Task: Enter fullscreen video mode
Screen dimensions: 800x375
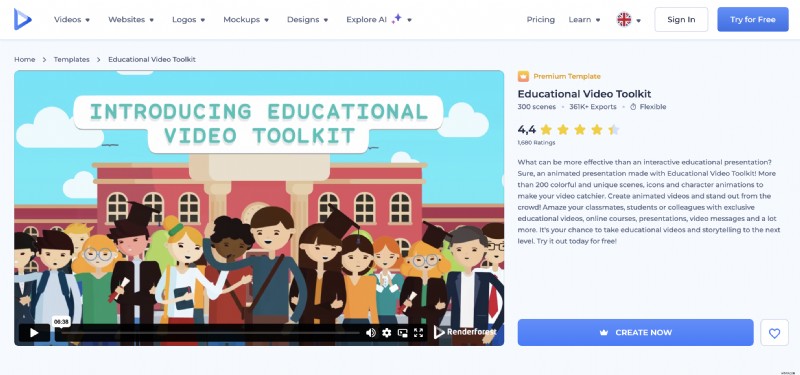Action: (418, 333)
